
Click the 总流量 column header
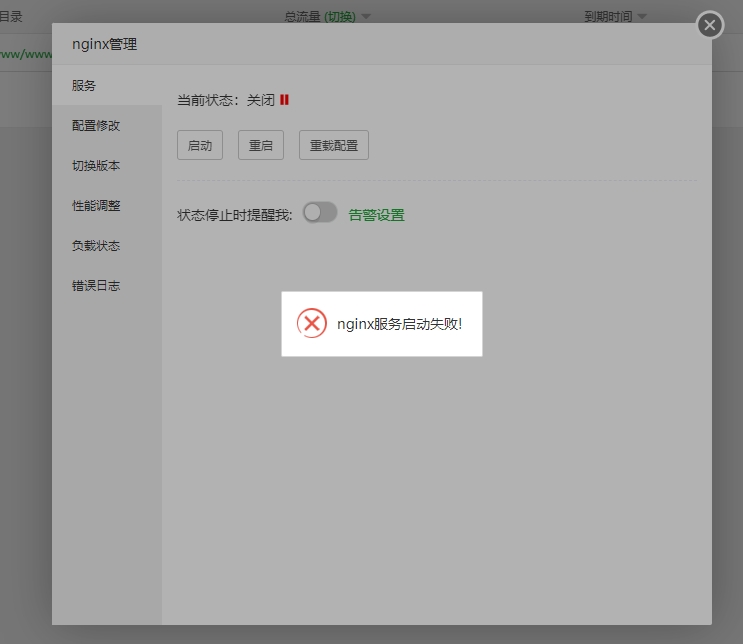click(302, 17)
